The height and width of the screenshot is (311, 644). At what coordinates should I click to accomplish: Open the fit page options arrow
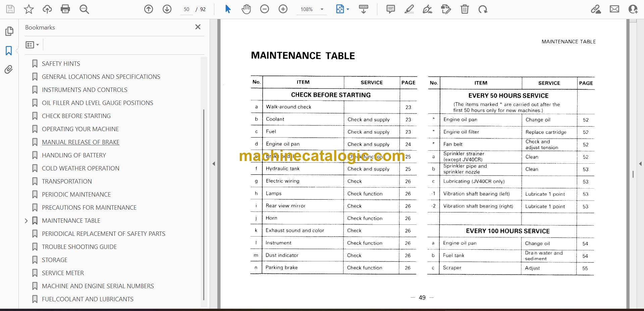[348, 9]
